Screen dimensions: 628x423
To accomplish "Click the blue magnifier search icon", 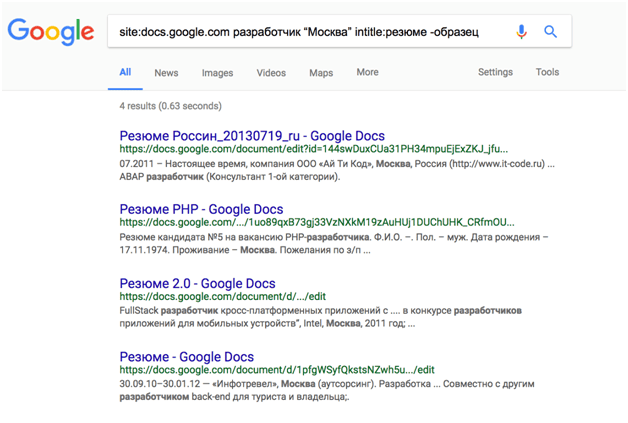I will (x=550, y=31).
